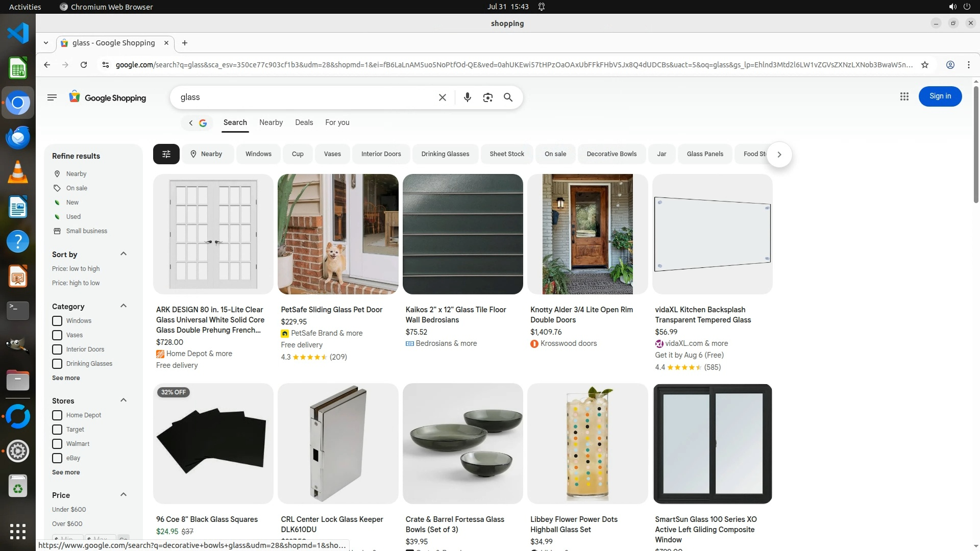
Task: Enable the Home Depot store checkbox
Action: coord(57,415)
